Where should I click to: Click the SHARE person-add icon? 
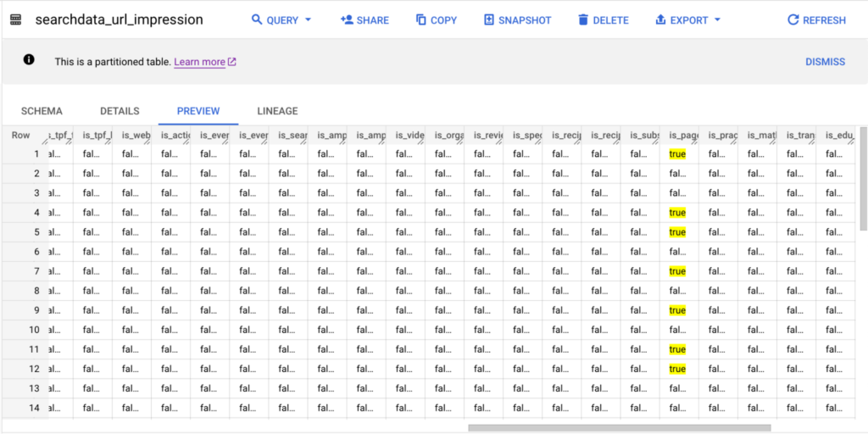tap(347, 20)
